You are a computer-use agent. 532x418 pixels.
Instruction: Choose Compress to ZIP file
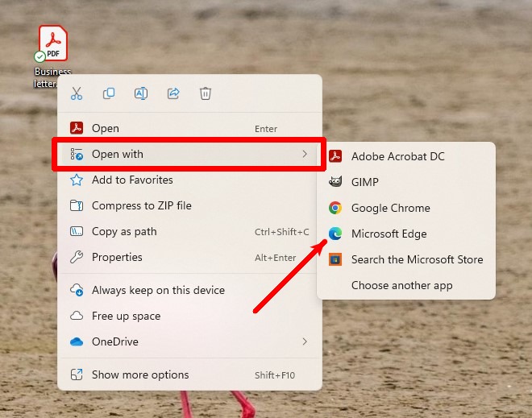[x=189, y=206]
